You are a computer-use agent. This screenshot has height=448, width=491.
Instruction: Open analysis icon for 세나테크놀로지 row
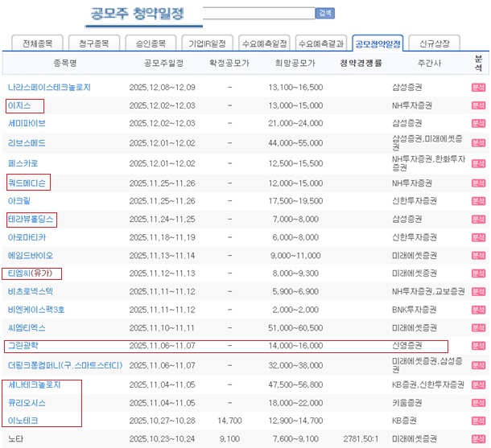click(478, 384)
